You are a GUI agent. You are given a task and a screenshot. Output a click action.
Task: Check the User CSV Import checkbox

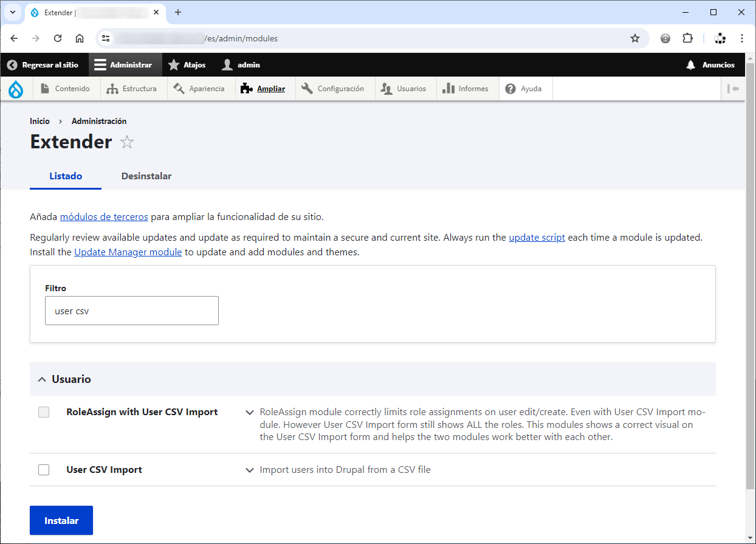coord(44,470)
